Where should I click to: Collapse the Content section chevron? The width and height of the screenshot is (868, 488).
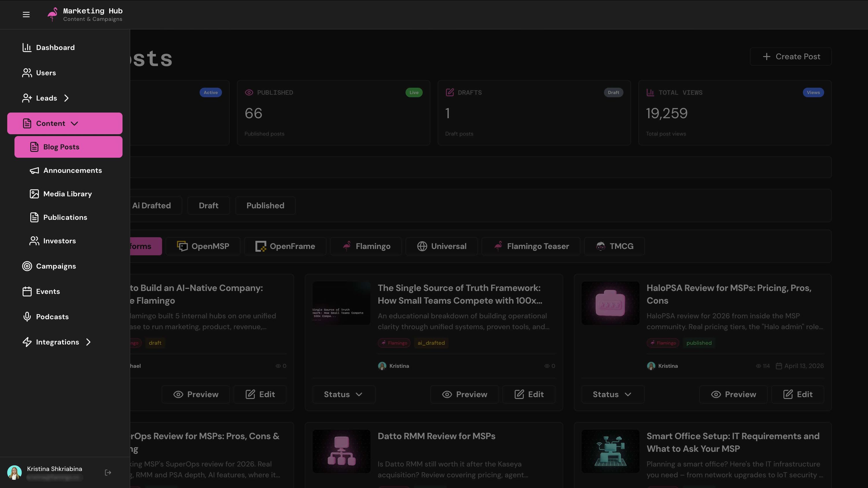coord(74,123)
